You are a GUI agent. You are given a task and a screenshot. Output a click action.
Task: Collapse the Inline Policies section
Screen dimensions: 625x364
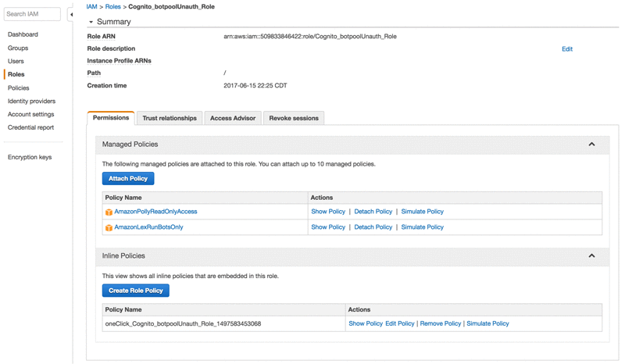[591, 256]
